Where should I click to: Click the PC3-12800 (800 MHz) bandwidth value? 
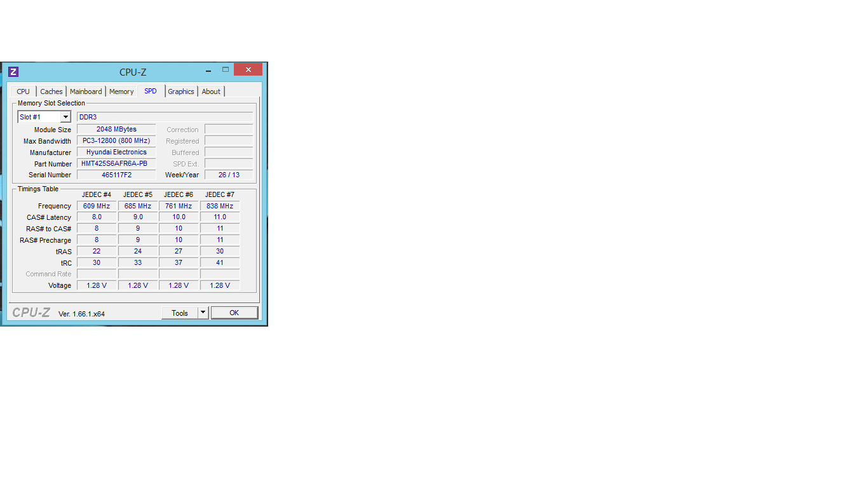tap(116, 140)
